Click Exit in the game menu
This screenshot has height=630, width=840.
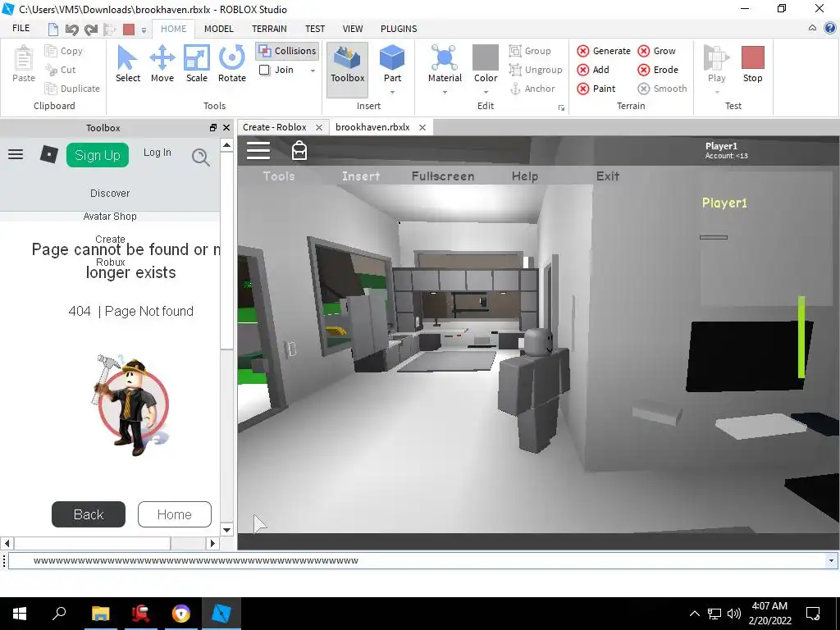click(x=608, y=176)
